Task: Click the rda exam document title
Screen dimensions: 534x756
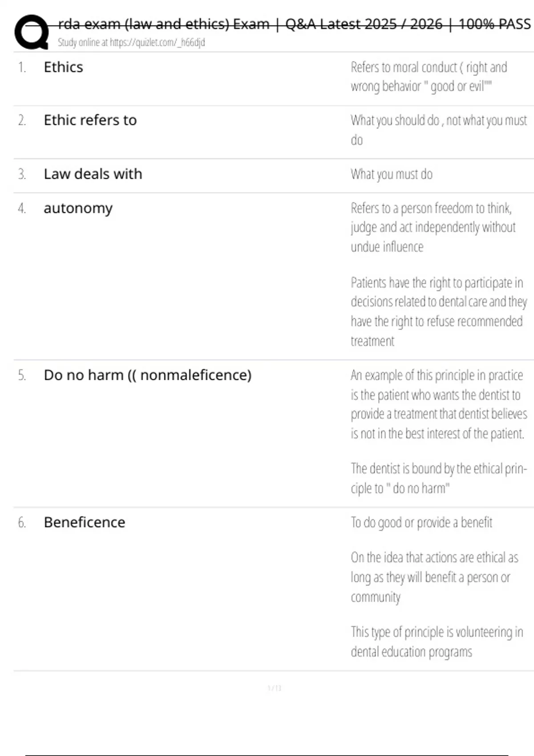Action: tap(294, 24)
